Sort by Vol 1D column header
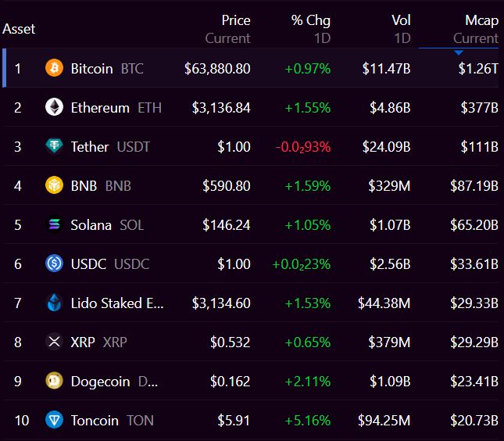Screen dimensions: 504x441 tap(401, 29)
